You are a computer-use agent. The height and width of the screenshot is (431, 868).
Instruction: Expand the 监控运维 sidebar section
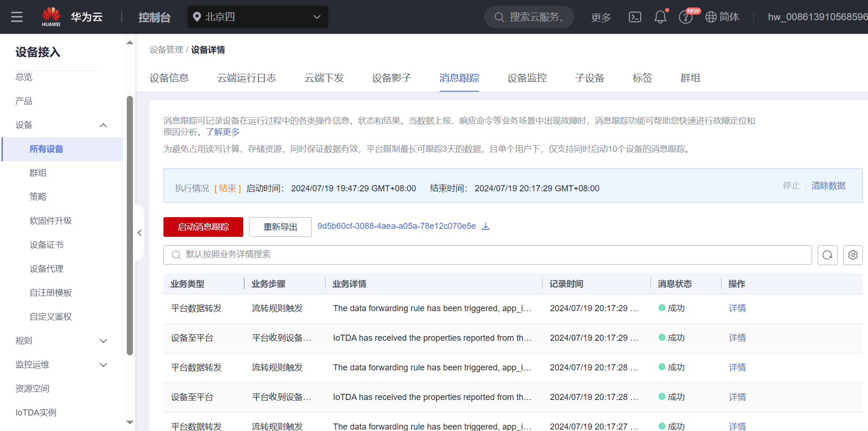103,365
